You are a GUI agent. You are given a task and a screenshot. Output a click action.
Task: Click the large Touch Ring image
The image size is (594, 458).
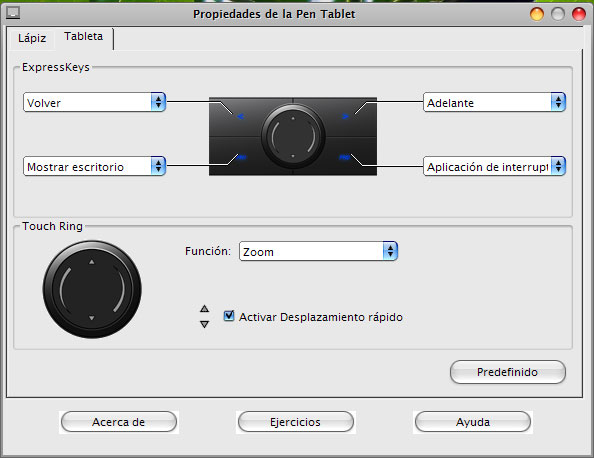click(92, 289)
